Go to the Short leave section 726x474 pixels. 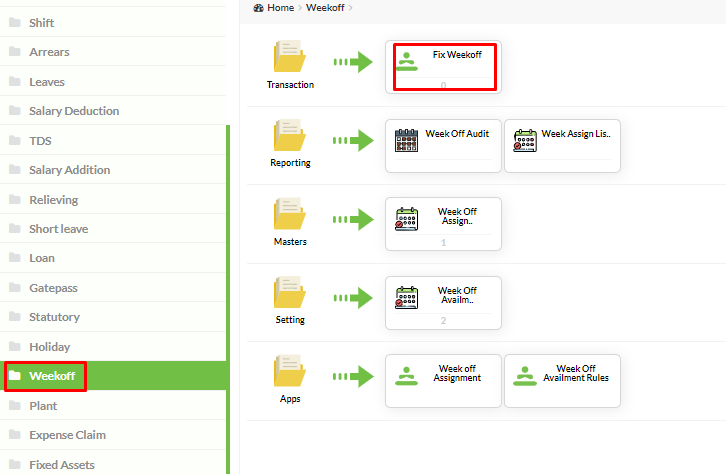pos(113,229)
